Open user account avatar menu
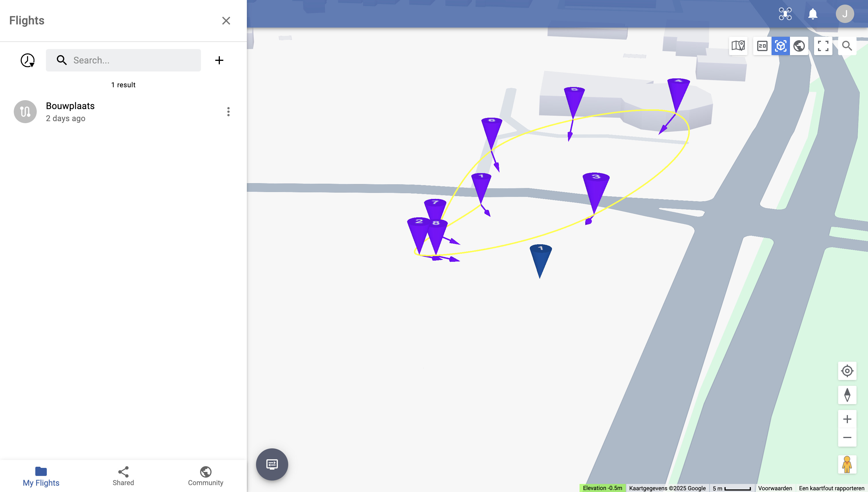This screenshot has height=492, width=868. [x=845, y=14]
